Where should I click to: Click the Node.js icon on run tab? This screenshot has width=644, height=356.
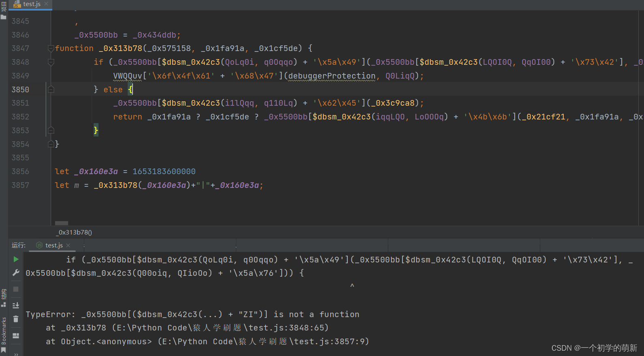(x=39, y=245)
